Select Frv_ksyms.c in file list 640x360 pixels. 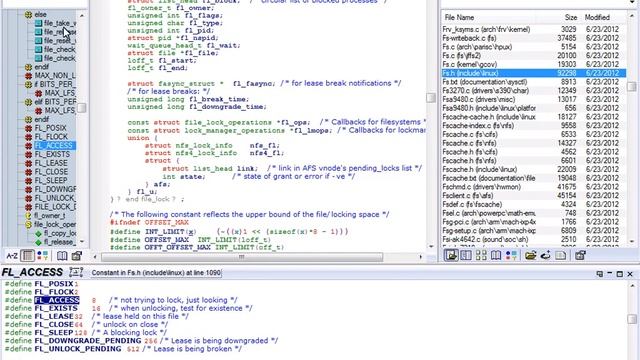coord(534,29)
